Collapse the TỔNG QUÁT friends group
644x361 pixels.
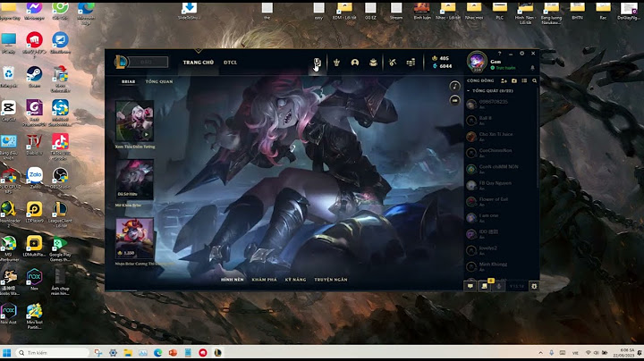(x=491, y=90)
